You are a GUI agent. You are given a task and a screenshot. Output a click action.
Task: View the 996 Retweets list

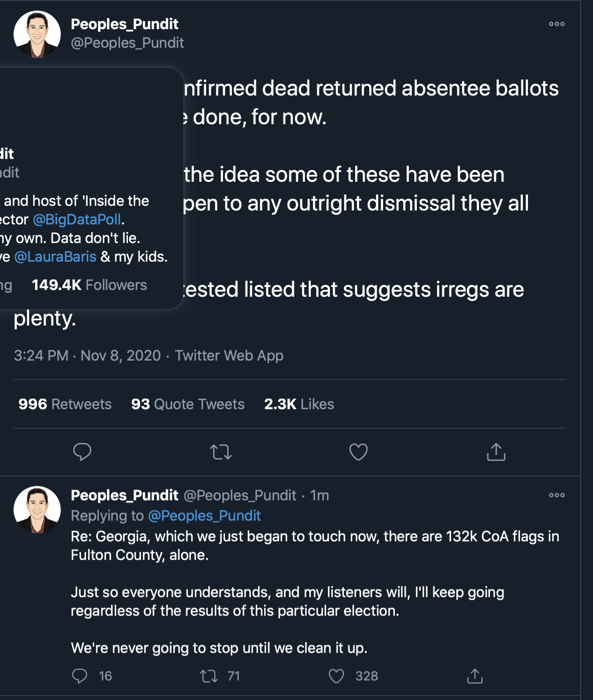[65, 404]
